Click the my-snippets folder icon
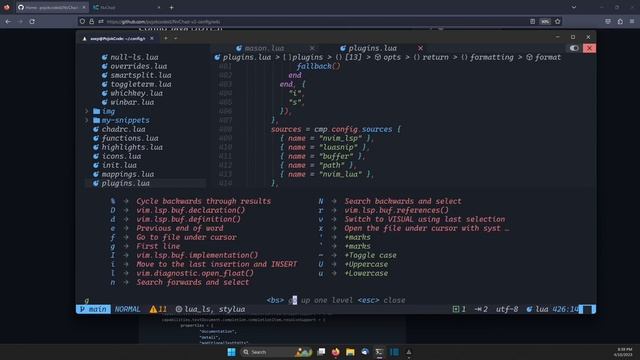Image resolution: width=640 pixels, height=360 pixels. click(x=96, y=120)
